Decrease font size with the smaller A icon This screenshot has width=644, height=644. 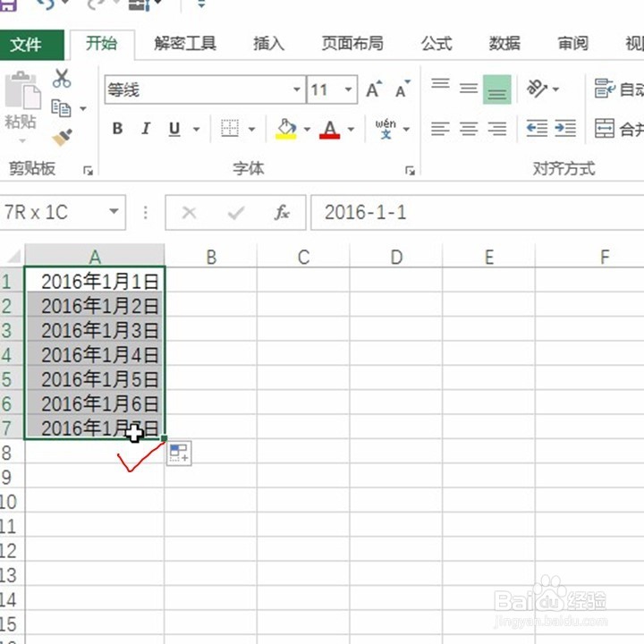[x=402, y=89]
